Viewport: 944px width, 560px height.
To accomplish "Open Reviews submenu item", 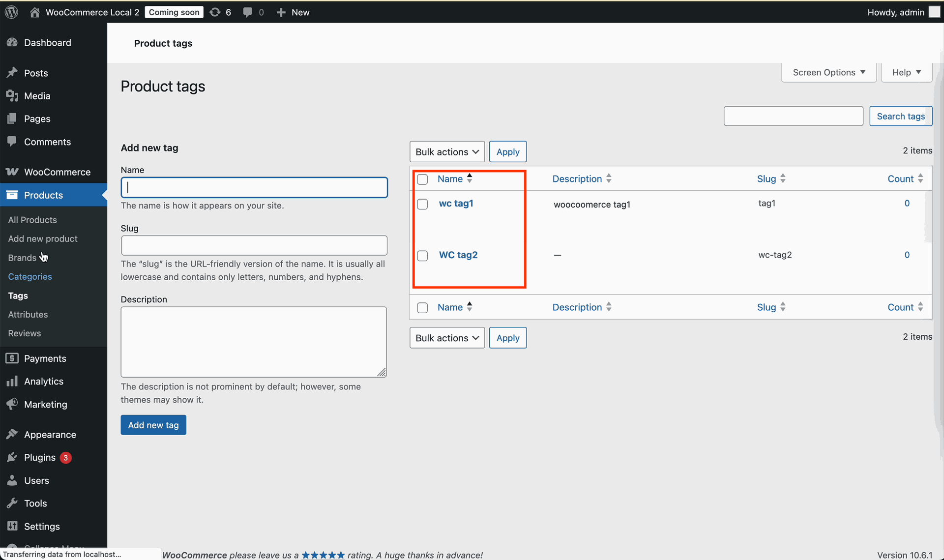I will 25,333.
